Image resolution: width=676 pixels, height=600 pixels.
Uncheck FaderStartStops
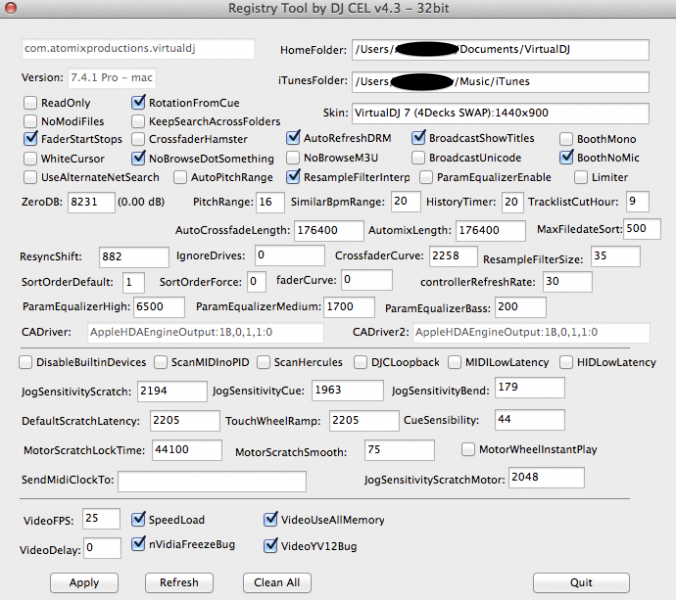click(31, 139)
